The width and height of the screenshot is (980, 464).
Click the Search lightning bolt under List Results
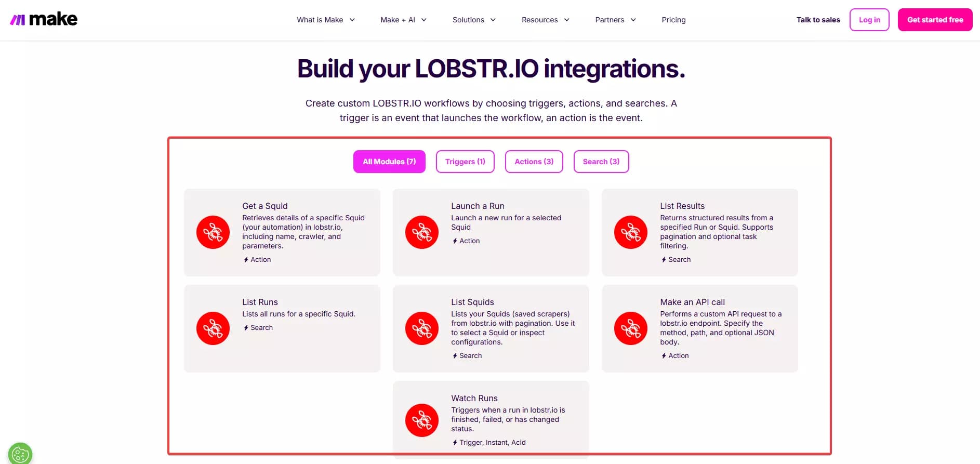(x=664, y=259)
